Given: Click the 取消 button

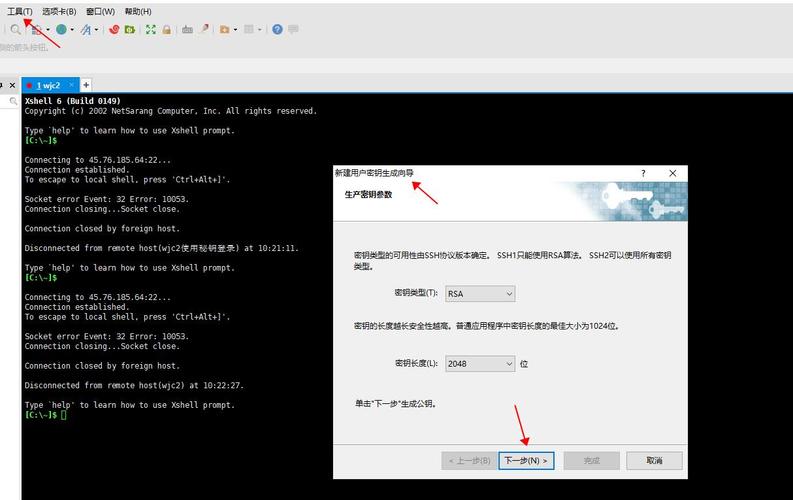Looking at the screenshot, I should tap(654, 461).
